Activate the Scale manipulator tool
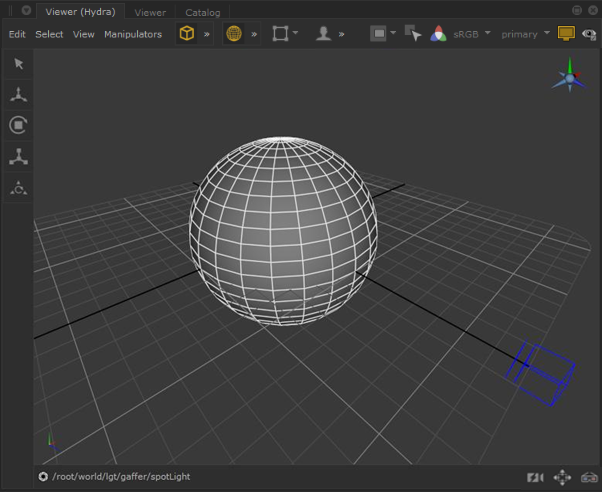This screenshot has width=602, height=492. tap(18, 156)
